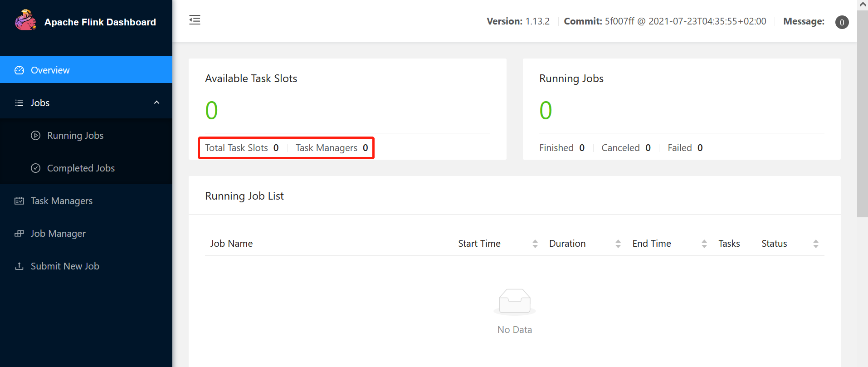This screenshot has width=868, height=367.
Task: Click the Commit 5f007ff text
Action: click(x=665, y=21)
